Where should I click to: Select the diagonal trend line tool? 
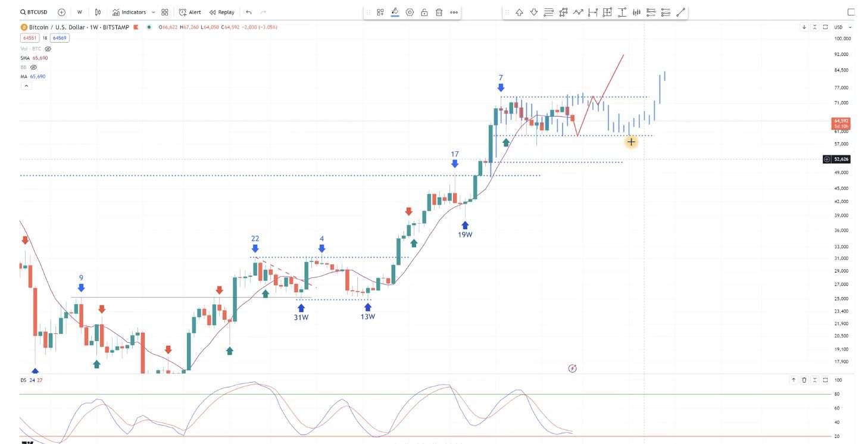[680, 12]
